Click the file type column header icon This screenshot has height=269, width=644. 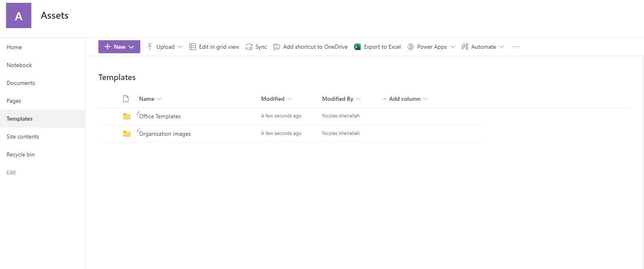tap(126, 99)
